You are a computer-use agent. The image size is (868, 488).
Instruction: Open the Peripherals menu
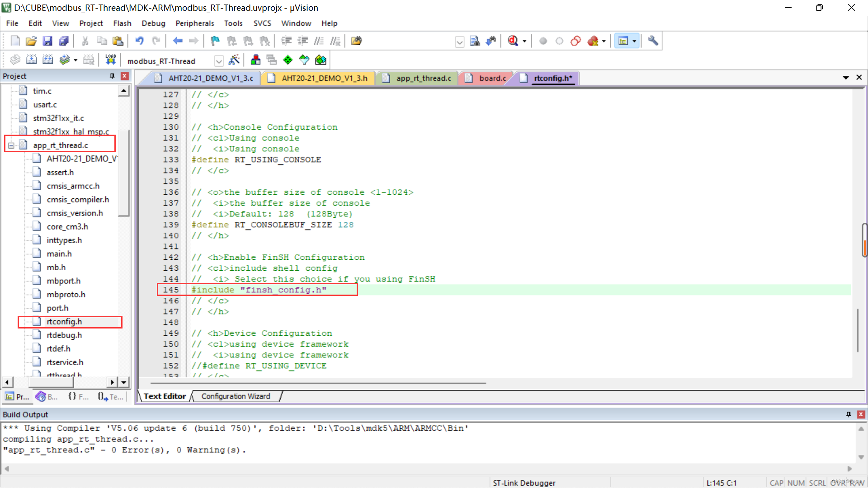point(194,23)
